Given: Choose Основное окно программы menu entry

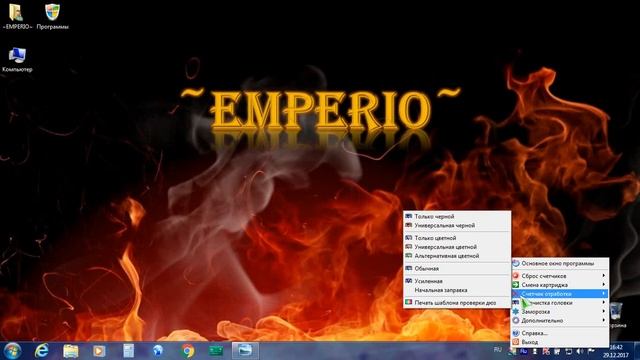Looking at the screenshot, I should pos(560,264).
